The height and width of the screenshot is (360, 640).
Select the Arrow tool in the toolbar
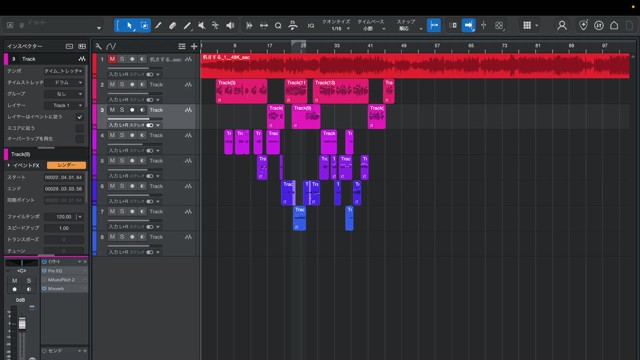coord(130,26)
